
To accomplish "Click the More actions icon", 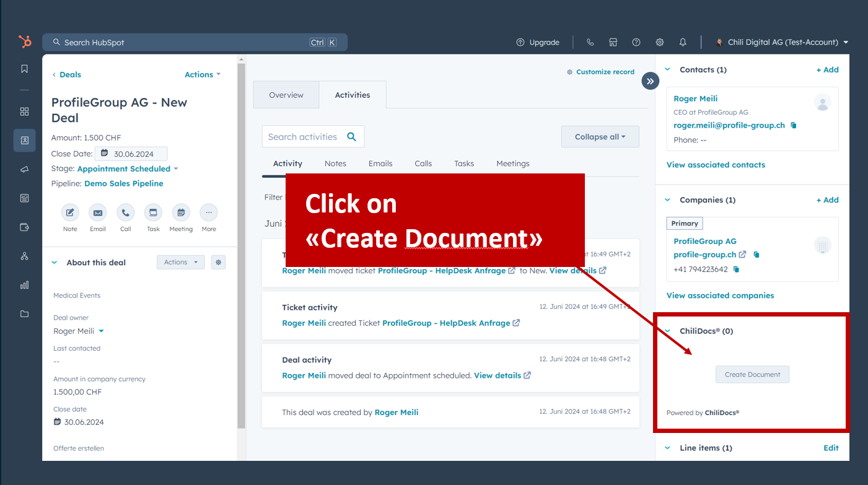I will pyautogui.click(x=209, y=212).
